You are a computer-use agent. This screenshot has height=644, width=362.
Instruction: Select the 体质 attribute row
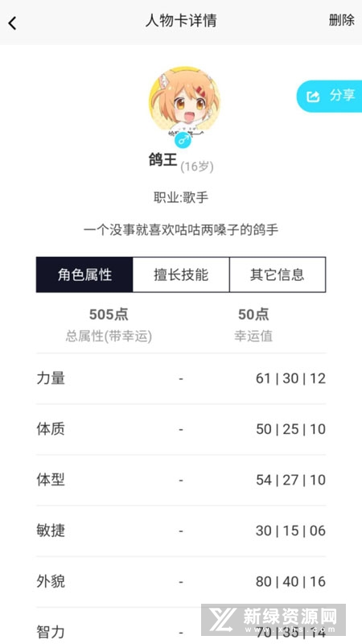coord(181,429)
